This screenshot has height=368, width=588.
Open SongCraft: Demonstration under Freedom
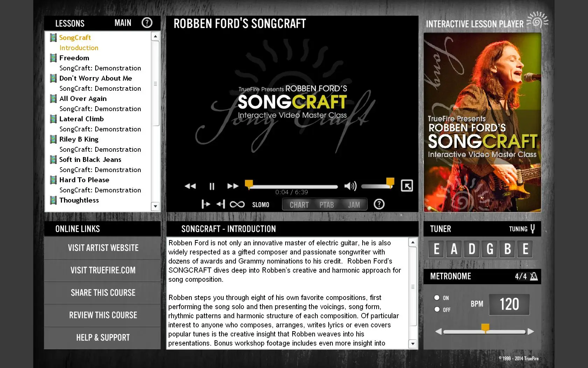tap(100, 68)
